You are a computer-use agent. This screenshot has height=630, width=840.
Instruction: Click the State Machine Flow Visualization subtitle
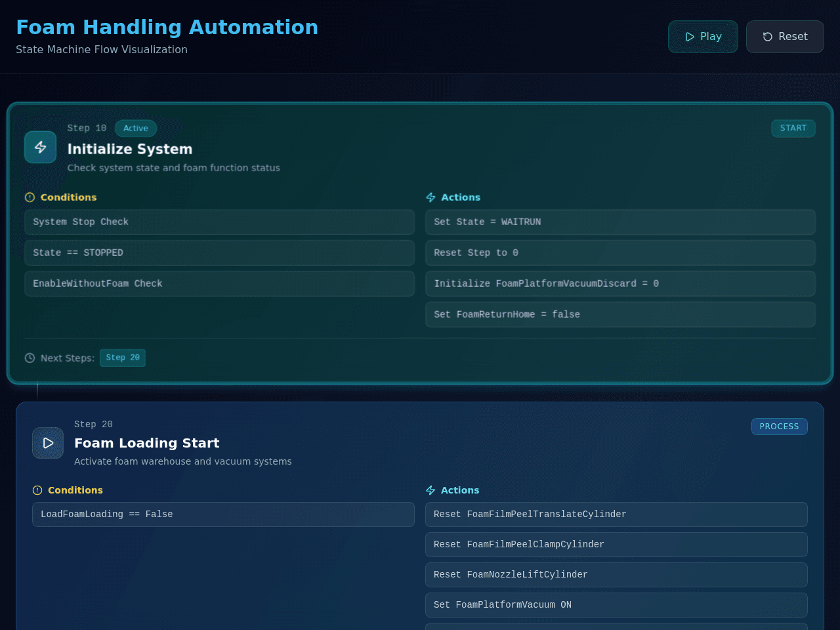click(102, 49)
